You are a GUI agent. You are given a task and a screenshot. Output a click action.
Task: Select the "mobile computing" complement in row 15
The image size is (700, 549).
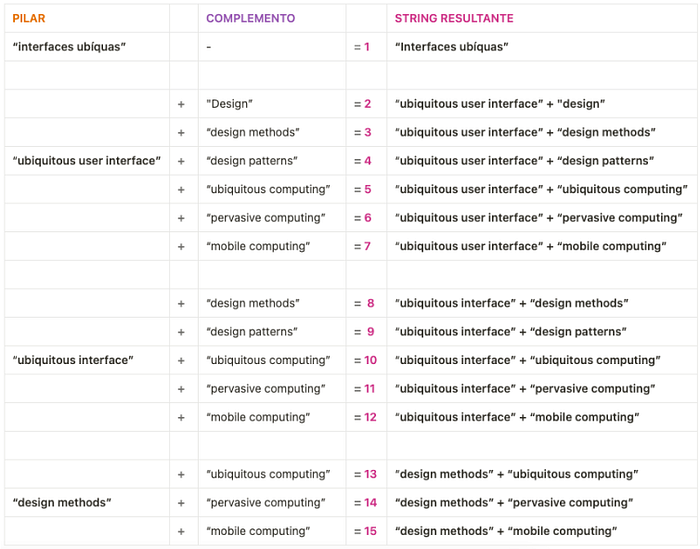tap(258, 531)
